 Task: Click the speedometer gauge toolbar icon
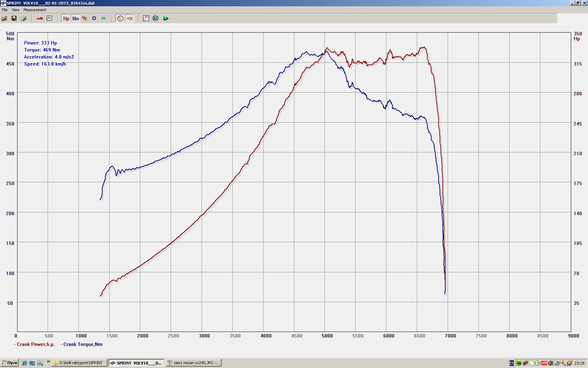[x=120, y=18]
